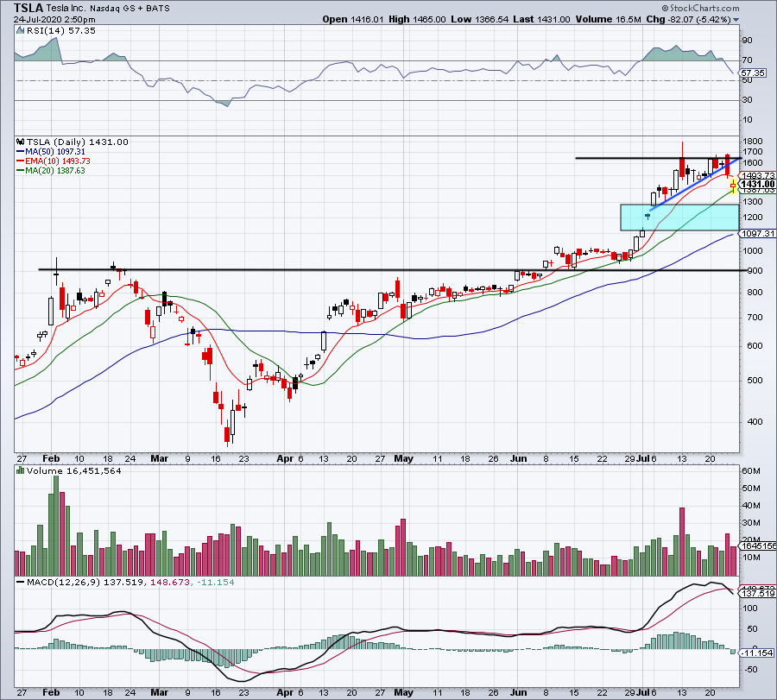Click the 148.673 MACD signal value
This screenshot has width=777, height=700.
coord(170,582)
